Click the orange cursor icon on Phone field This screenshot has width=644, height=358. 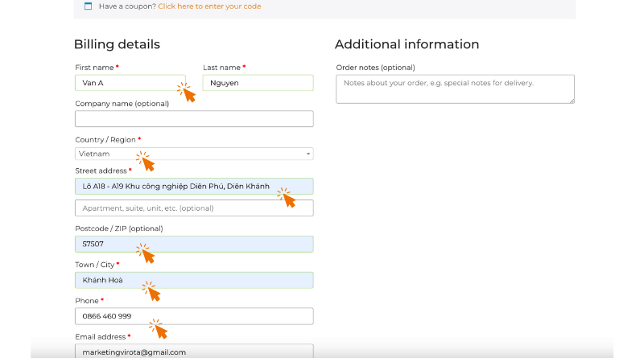(x=159, y=329)
